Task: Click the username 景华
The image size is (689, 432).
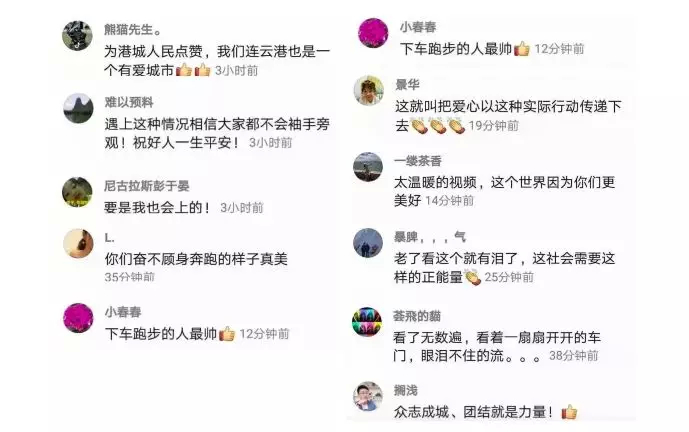Action: [407, 84]
